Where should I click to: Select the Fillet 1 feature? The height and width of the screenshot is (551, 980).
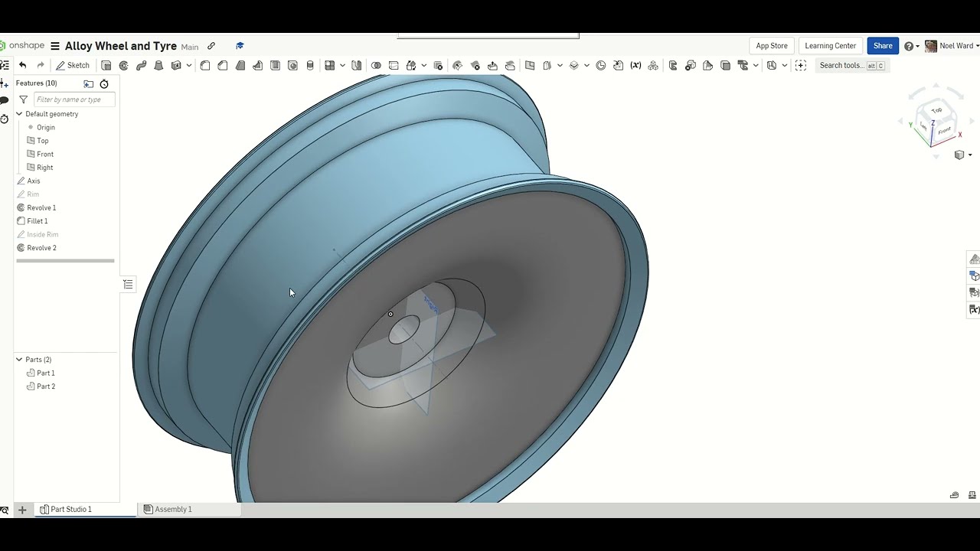37,221
